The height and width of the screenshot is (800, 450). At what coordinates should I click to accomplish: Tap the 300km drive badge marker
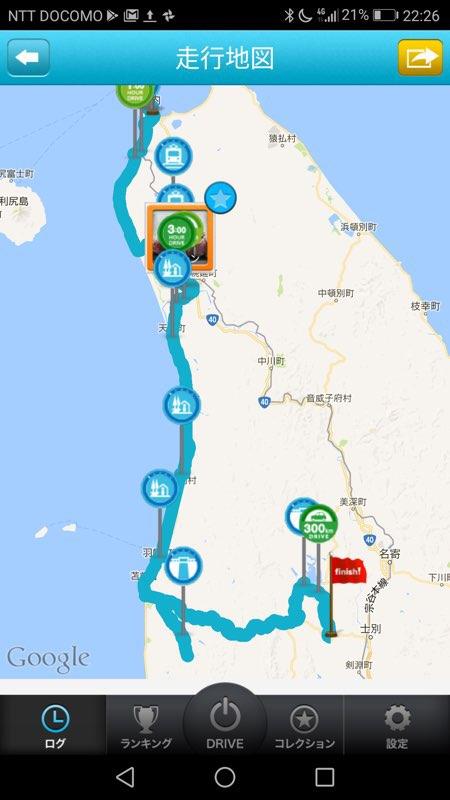[318, 523]
